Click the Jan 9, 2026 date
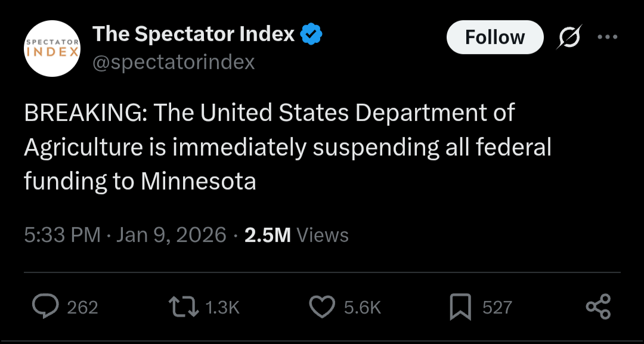Image resolution: width=644 pixels, height=344 pixels. [x=172, y=235]
